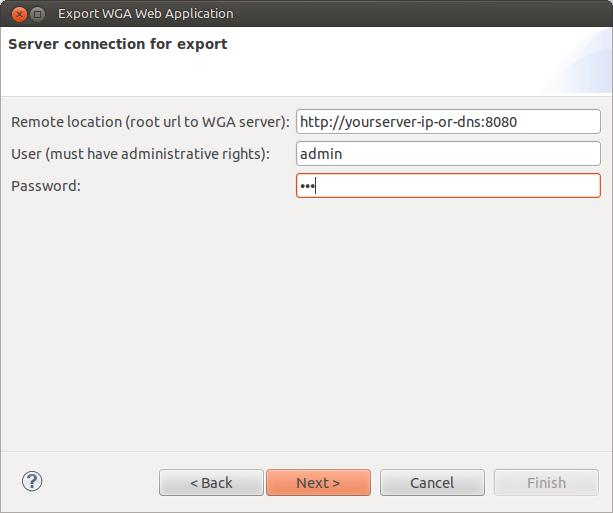Place cursor after 8080 in URL field

(518, 122)
